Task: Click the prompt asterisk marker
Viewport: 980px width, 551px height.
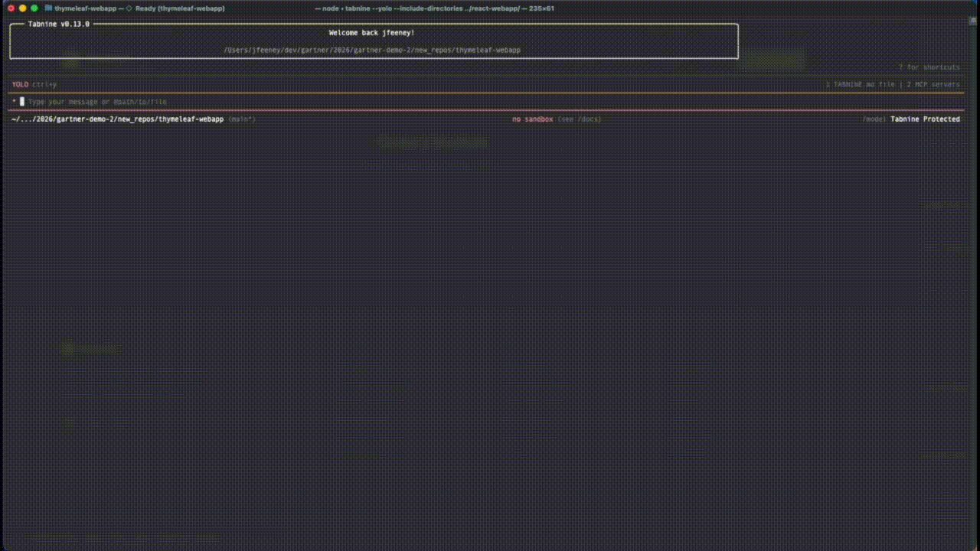Action: pos(13,101)
